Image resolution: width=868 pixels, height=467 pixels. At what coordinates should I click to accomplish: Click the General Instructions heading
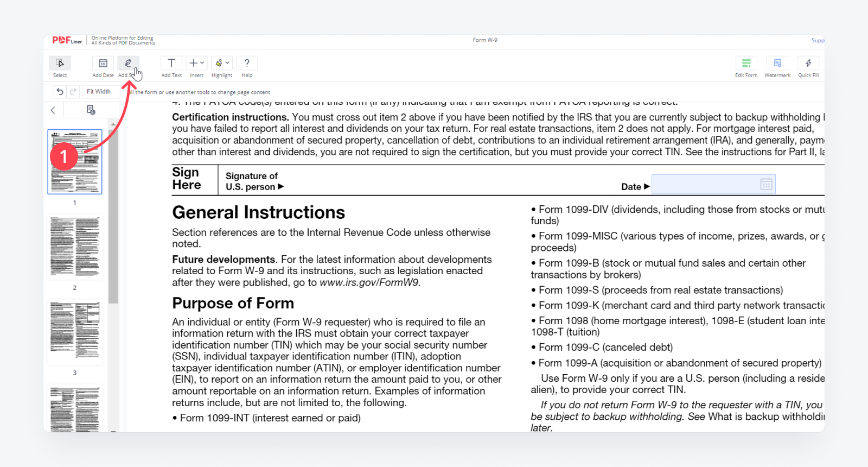click(259, 212)
